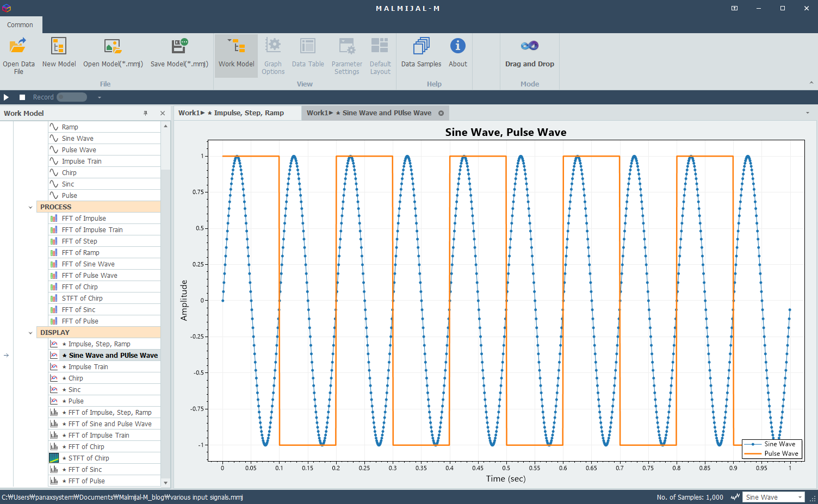This screenshot has height=504, width=818.
Task: Select FFT of Sine Wave process
Action: coord(104,264)
